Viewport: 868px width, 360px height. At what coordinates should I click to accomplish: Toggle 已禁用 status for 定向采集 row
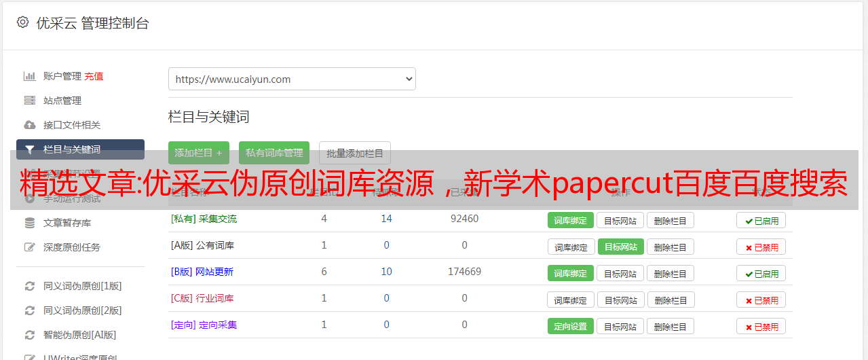761,326
